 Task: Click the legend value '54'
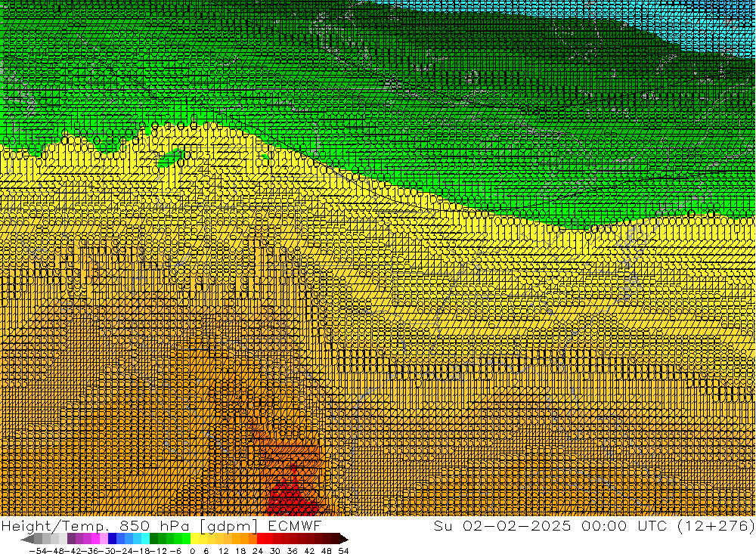click(x=343, y=551)
